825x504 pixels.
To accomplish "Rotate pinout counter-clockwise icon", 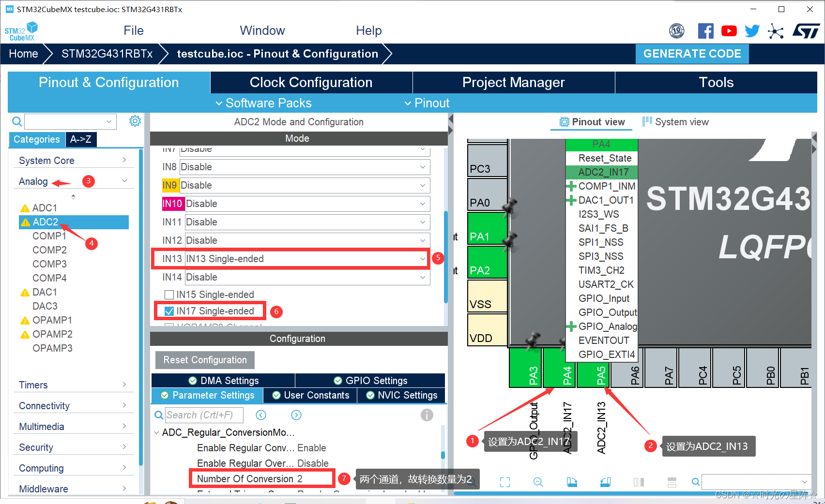I will point(605,482).
